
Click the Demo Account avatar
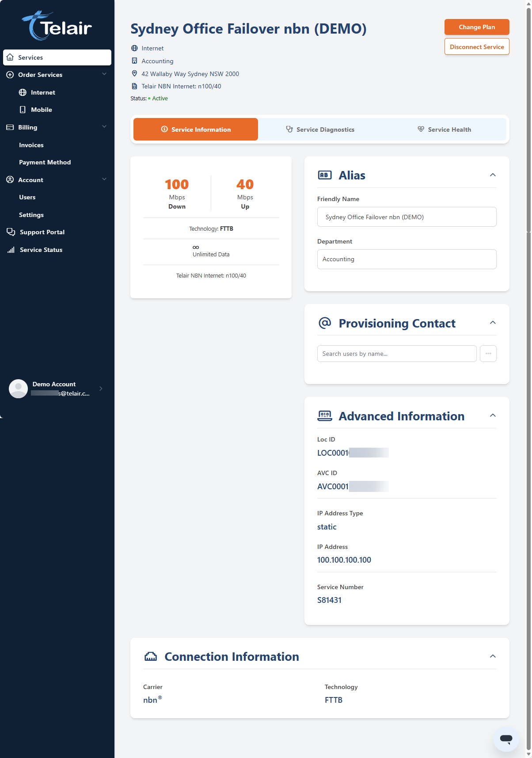19,389
